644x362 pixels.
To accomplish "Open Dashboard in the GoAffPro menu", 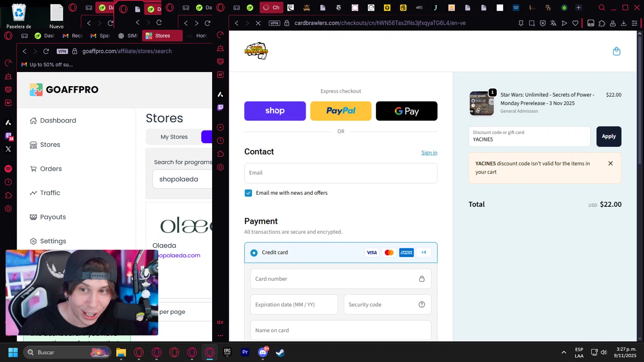I will 53,121.
